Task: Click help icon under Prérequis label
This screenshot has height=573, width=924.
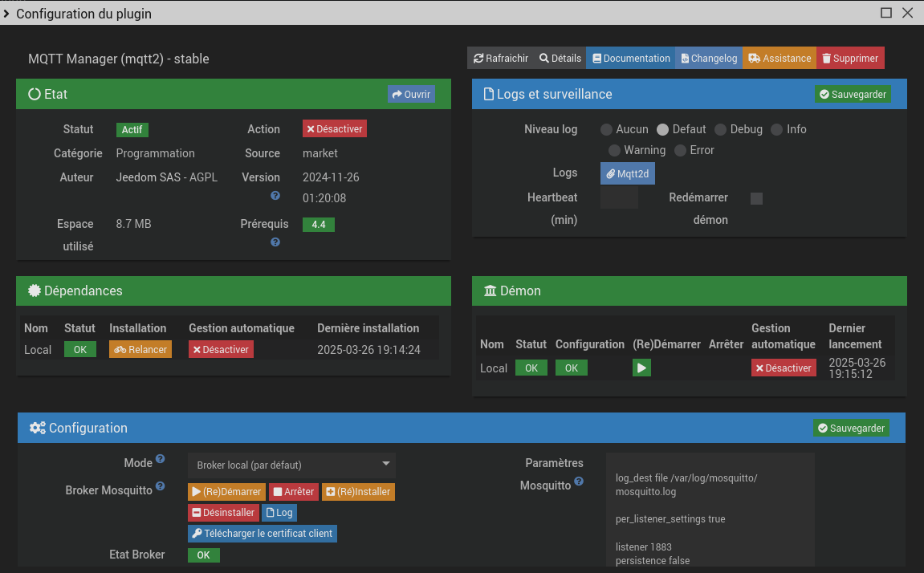Action: (275, 242)
